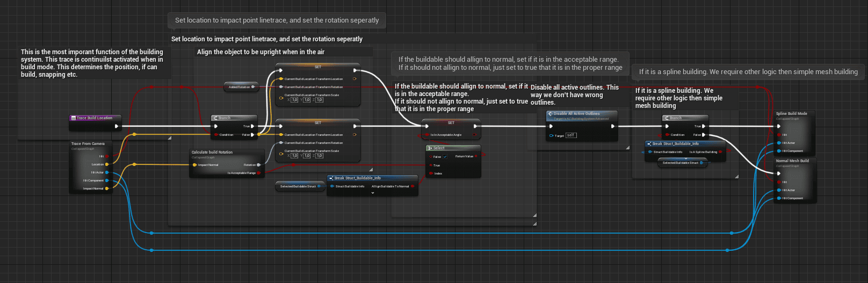The height and width of the screenshot is (283, 868).
Task: Select the upper SET node header
Action: pyautogui.click(x=318, y=67)
